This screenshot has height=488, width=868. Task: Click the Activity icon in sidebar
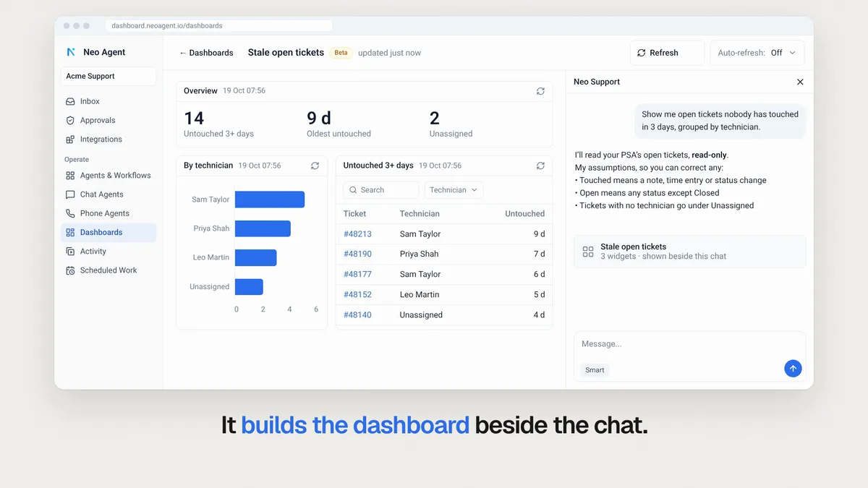pos(70,251)
